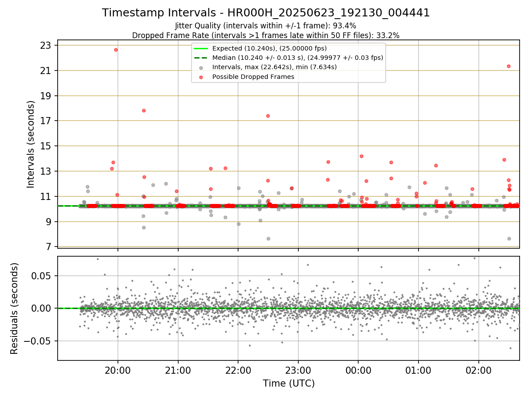Viewport: 532px width, 399px height.
Task: Click the red point near 21.3 seconds after 02:00
Action: pyautogui.click(x=509, y=66)
